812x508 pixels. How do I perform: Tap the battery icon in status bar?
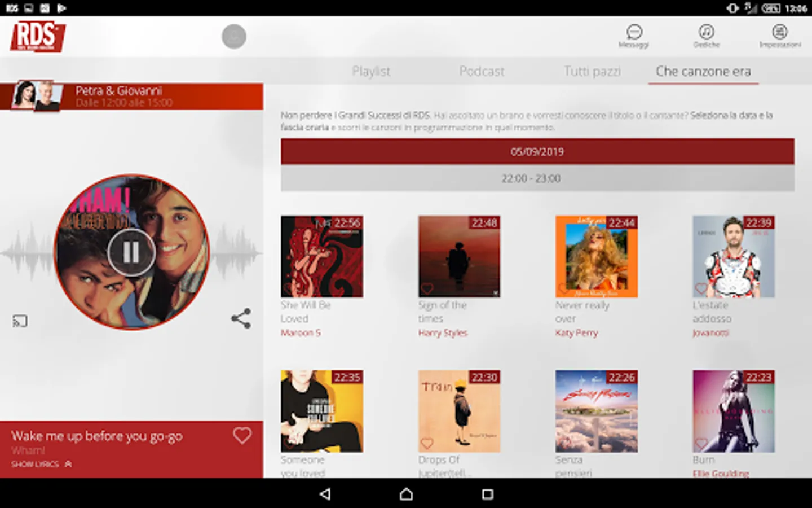pyautogui.click(x=771, y=8)
